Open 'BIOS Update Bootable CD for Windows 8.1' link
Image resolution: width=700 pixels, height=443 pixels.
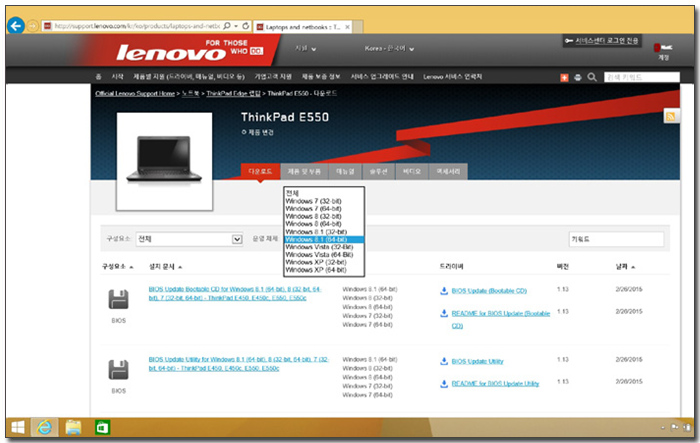click(235, 293)
